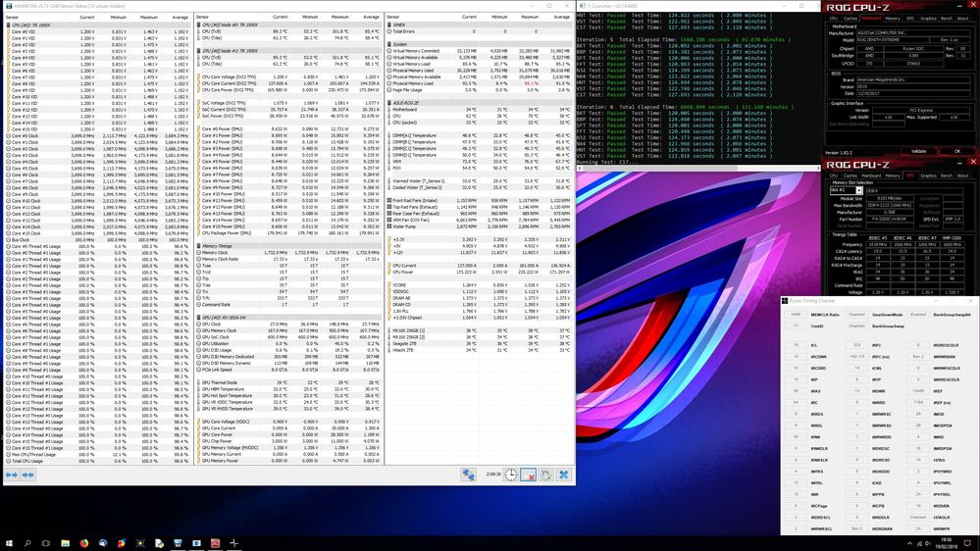Open About tab in upper CPU-Z window
980x551 pixels.
point(962,18)
